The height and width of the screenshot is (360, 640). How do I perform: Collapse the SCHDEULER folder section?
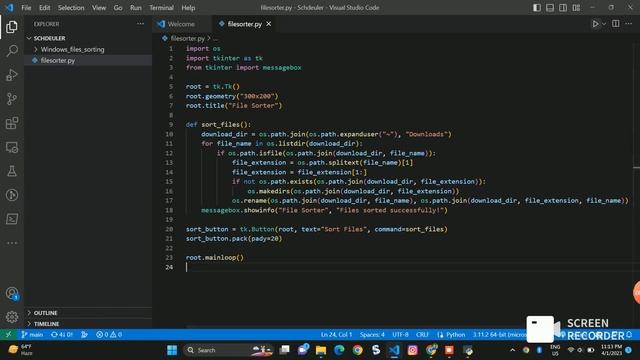pyautogui.click(x=88, y=38)
